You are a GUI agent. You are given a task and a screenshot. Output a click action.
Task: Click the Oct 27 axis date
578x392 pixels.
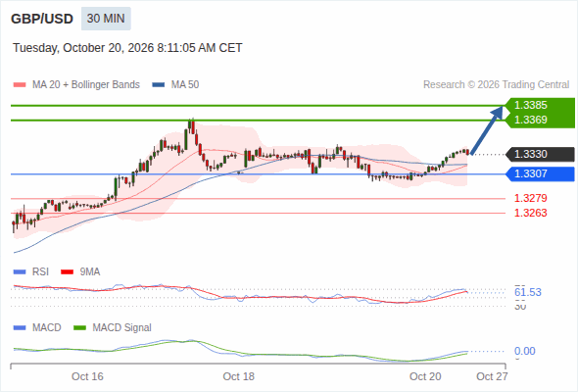pyautogui.click(x=492, y=376)
